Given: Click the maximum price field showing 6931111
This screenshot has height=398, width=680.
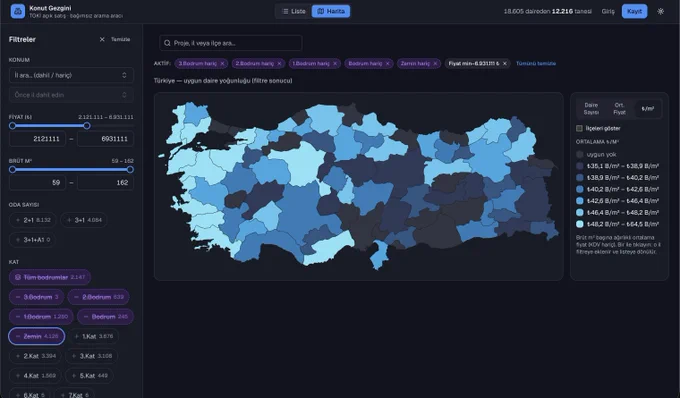Looking at the screenshot, I should [105, 139].
